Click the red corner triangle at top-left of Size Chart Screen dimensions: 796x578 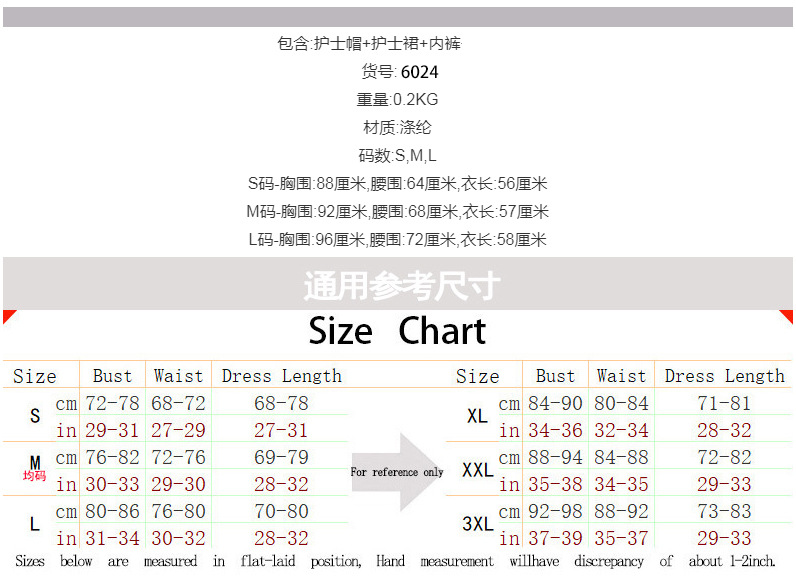click(x=8, y=316)
